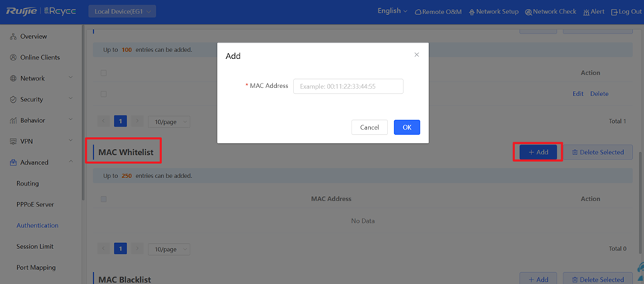This screenshot has width=644, height=284.
Task: Tick the MAC Whitelist header checkbox
Action: click(x=104, y=199)
